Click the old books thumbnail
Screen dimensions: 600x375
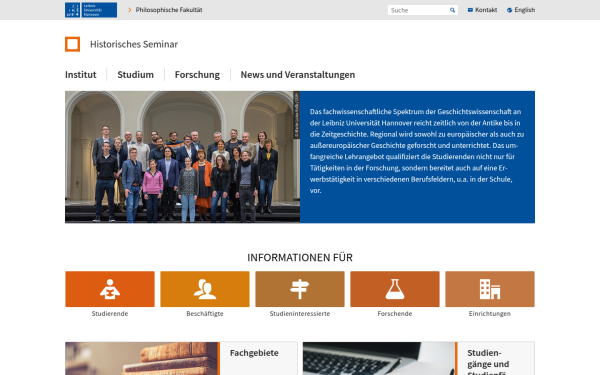142,359
